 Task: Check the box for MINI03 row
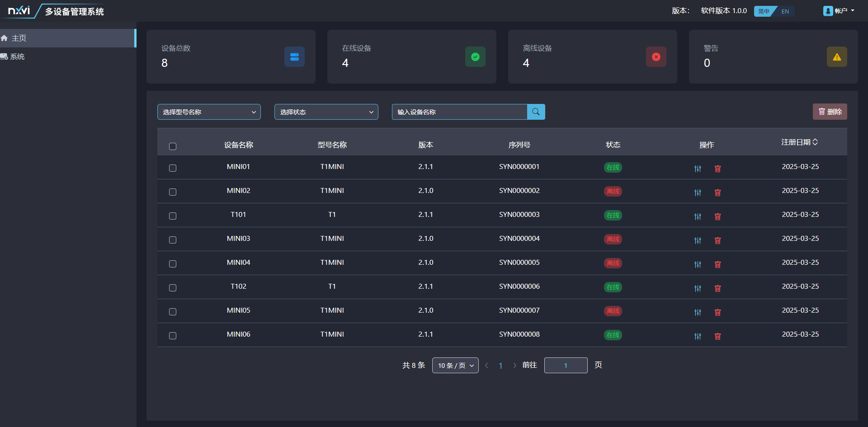[x=173, y=240]
